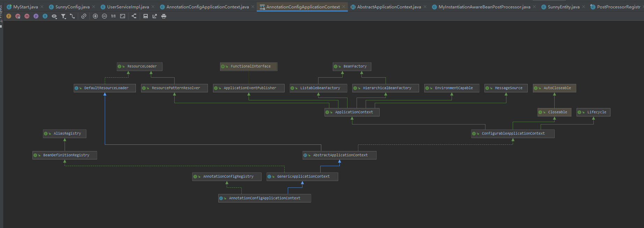Image resolution: width=644 pixels, height=228 pixels.
Task: Select the ApplicationEventPublisher node
Action: tap(249, 88)
